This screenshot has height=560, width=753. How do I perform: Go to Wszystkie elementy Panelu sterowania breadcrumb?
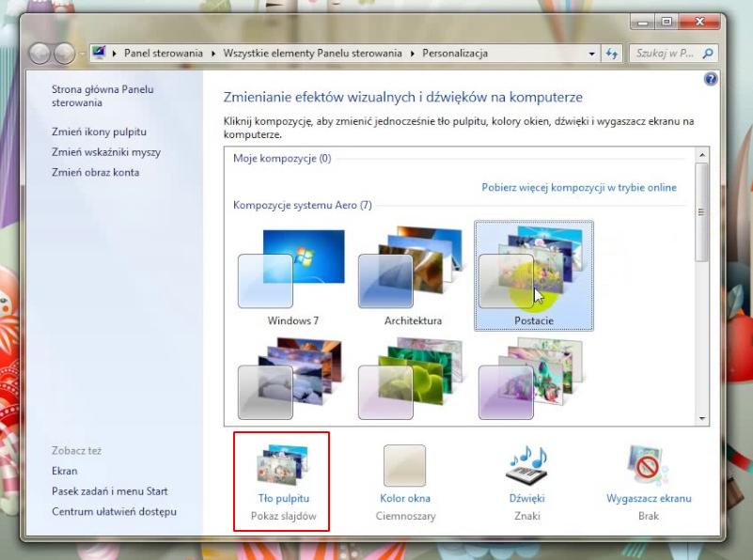pyautogui.click(x=313, y=54)
